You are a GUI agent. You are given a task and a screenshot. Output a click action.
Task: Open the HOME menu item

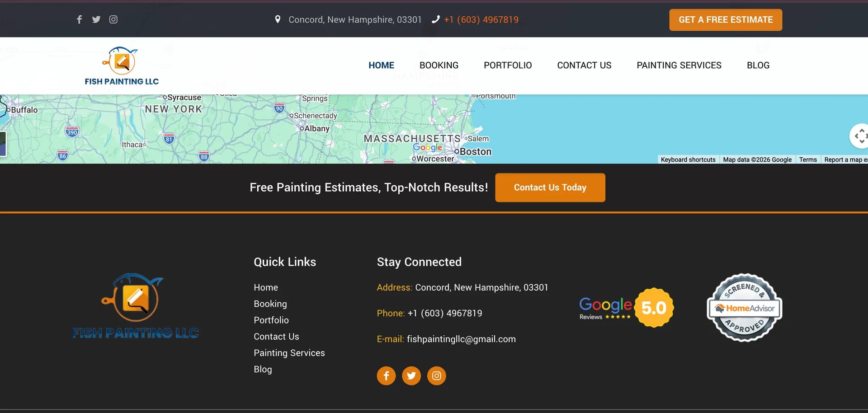[381, 66]
